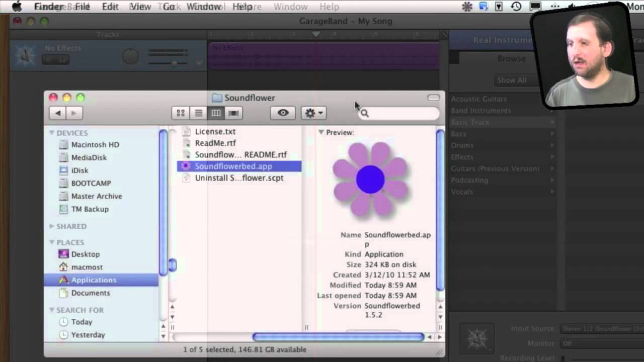This screenshot has width=644, height=362.
Task: Open the Finder menu
Action: [48, 7]
